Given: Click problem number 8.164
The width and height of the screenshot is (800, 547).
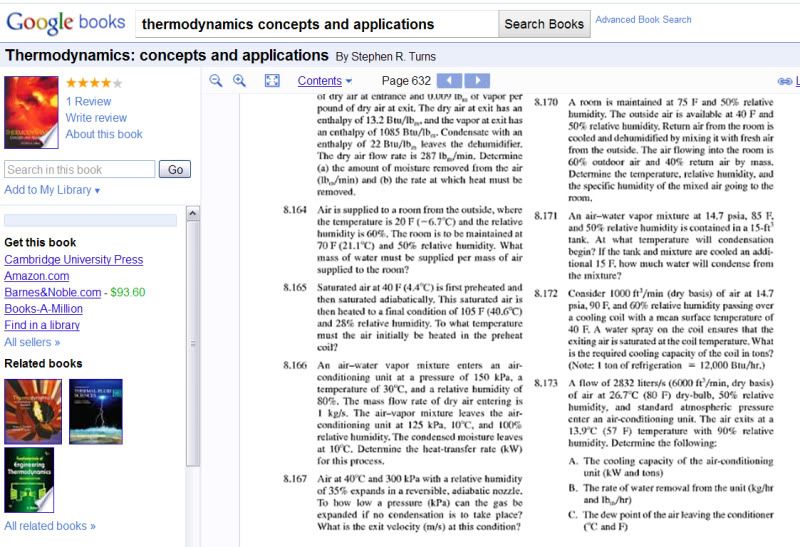Looking at the screenshot, I should (295, 210).
